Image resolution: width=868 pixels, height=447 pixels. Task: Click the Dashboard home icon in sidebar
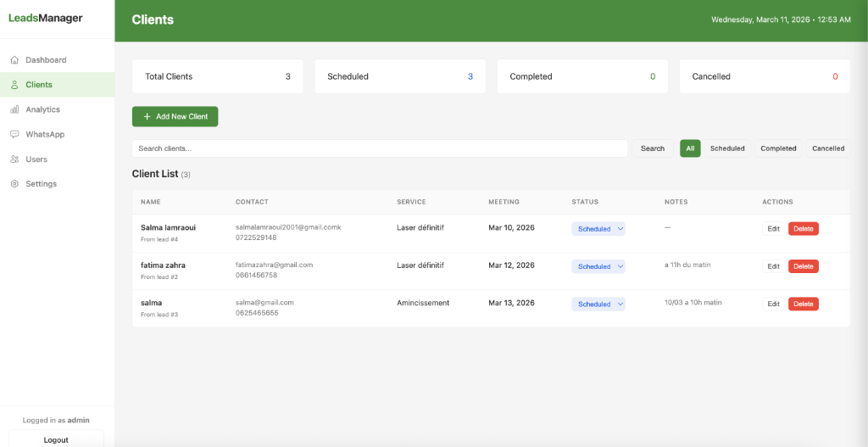(14, 60)
